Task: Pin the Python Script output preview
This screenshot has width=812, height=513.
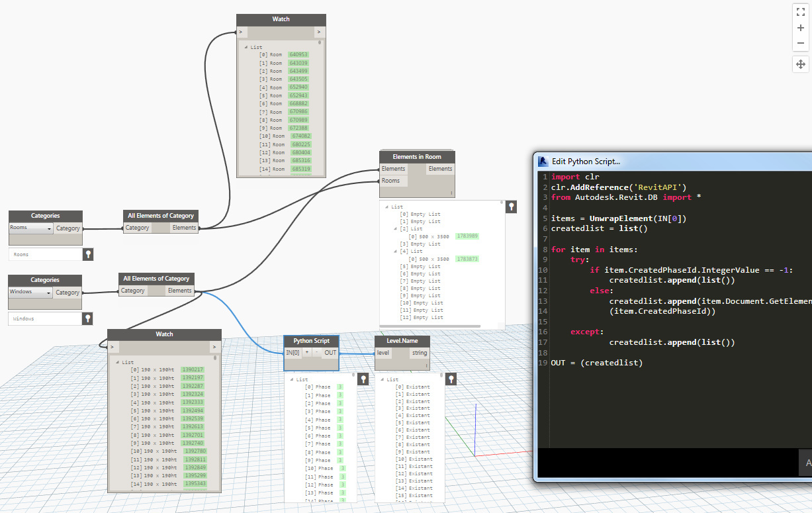Action: point(363,379)
